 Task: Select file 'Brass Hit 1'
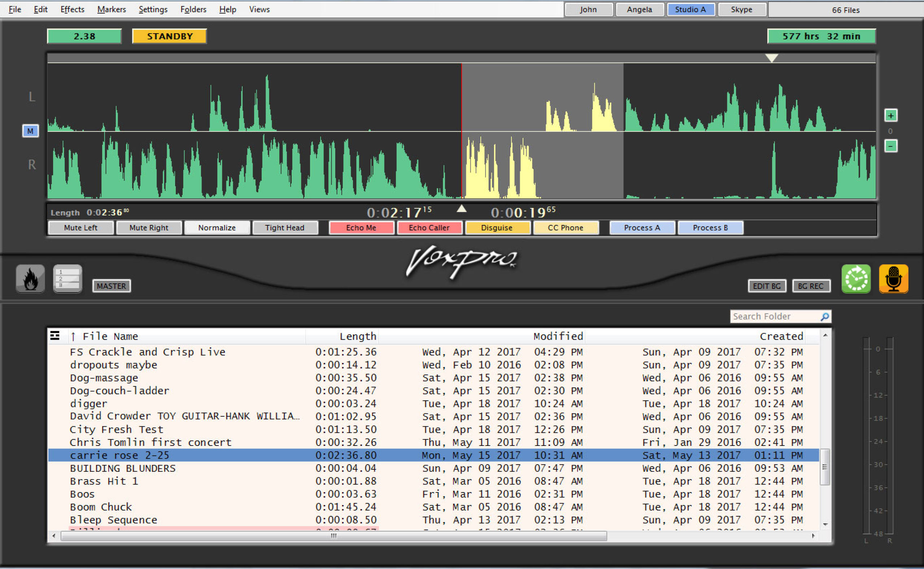click(x=433, y=481)
